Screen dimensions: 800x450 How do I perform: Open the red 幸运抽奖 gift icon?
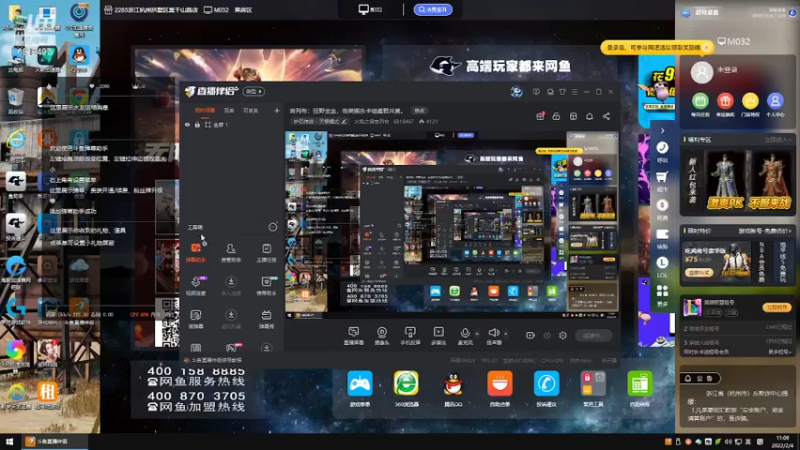725,101
